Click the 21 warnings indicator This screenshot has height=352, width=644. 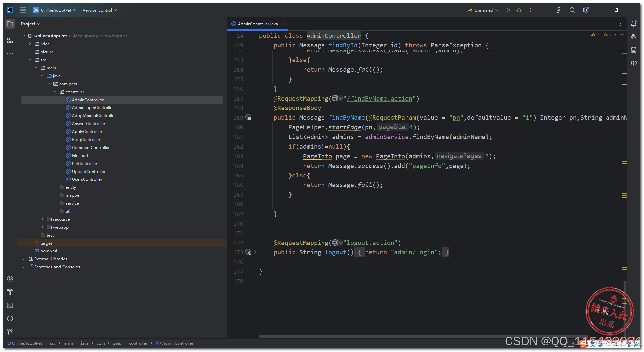596,35
